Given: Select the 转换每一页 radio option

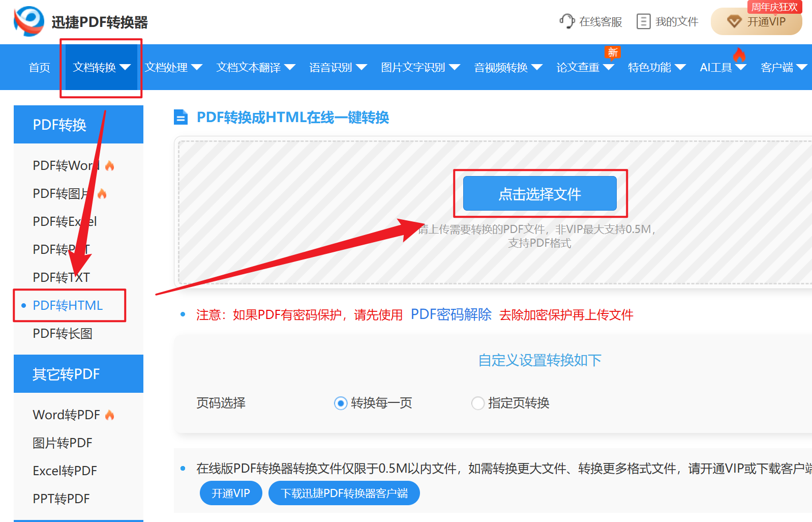Looking at the screenshot, I should point(340,403).
